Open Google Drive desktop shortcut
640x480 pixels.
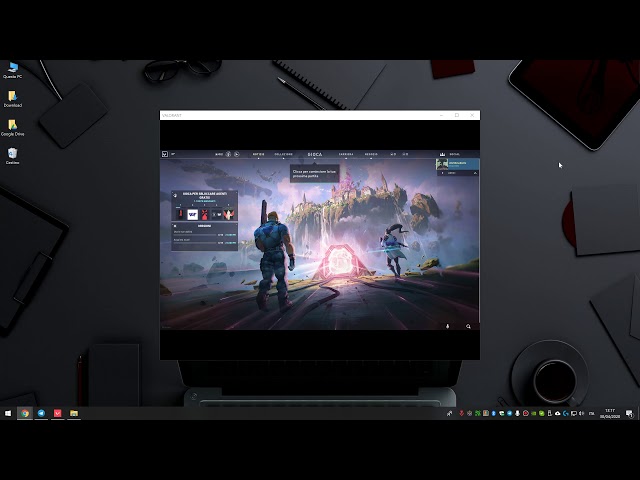[12, 126]
